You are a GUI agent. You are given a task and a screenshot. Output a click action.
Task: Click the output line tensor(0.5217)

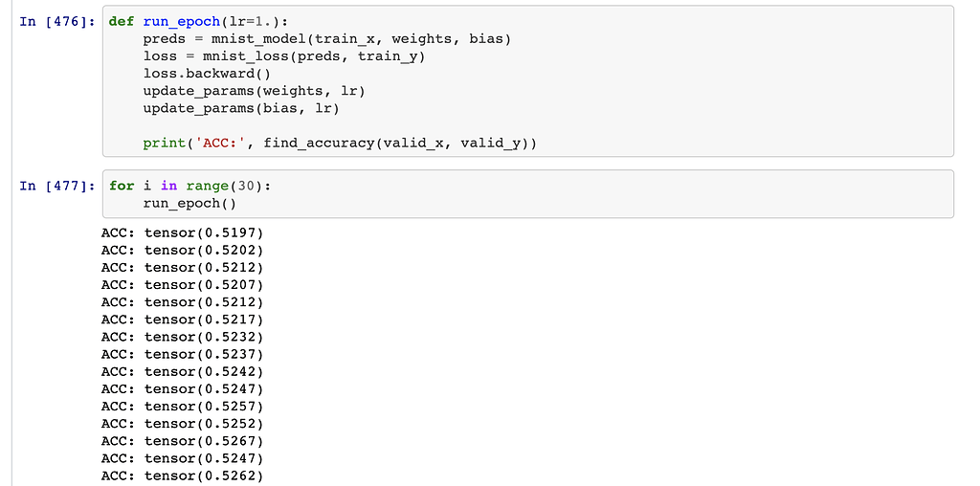pos(182,319)
